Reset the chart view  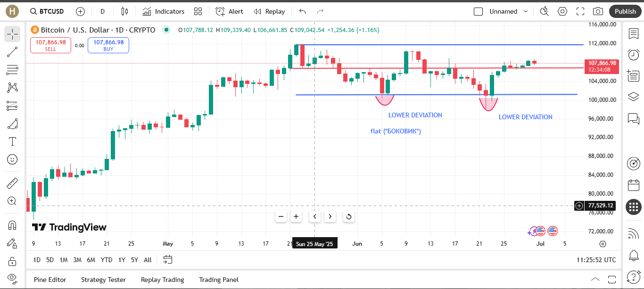[348, 216]
